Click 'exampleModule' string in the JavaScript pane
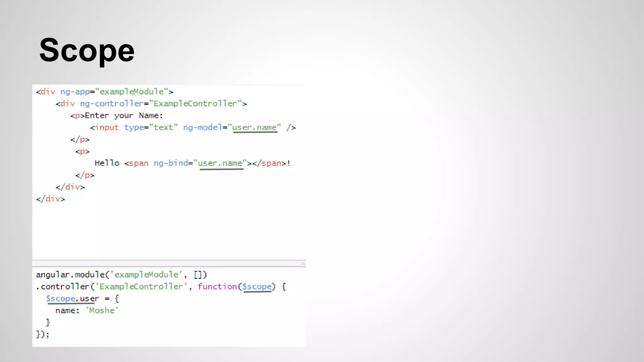Viewport: 644px width, 362px height. coord(146,275)
